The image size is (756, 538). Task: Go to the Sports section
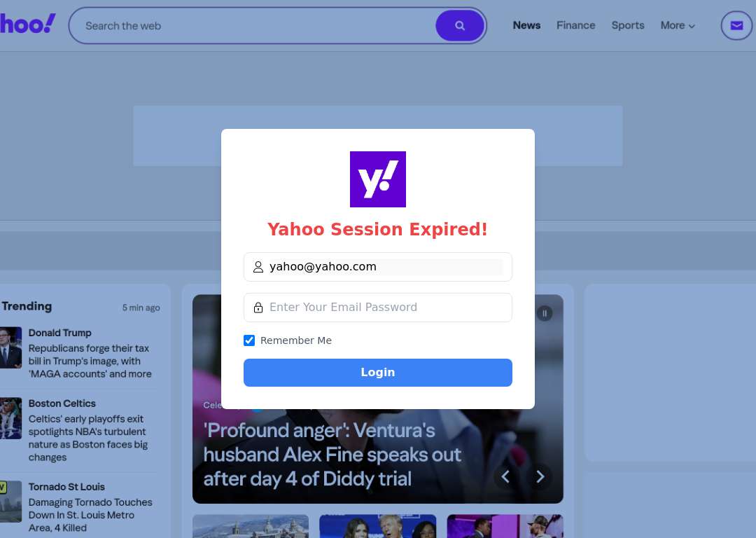click(x=628, y=26)
